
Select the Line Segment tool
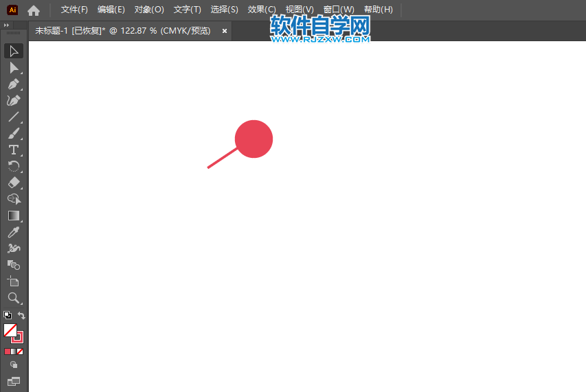pyautogui.click(x=14, y=117)
